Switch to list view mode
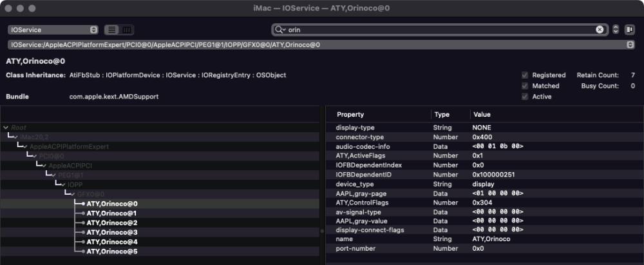The image size is (644, 265). [111, 30]
